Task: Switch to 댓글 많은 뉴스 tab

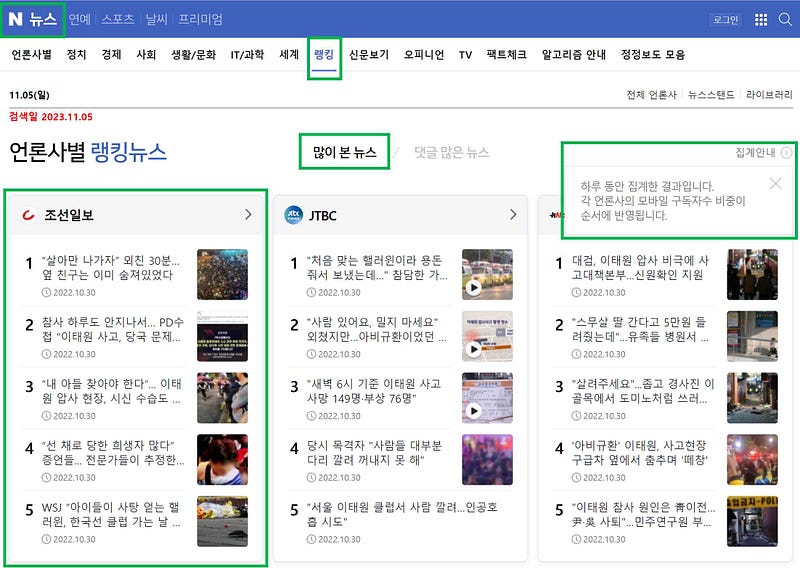Action: [x=452, y=153]
